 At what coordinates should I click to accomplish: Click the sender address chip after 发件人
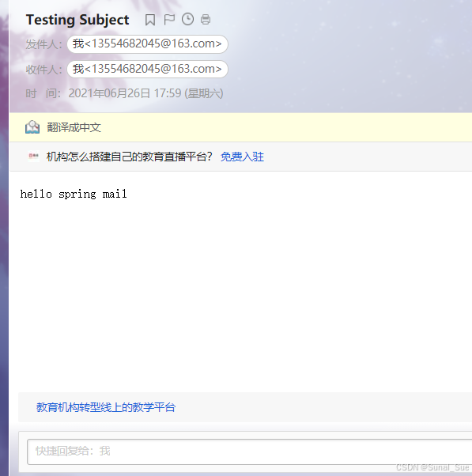[147, 44]
